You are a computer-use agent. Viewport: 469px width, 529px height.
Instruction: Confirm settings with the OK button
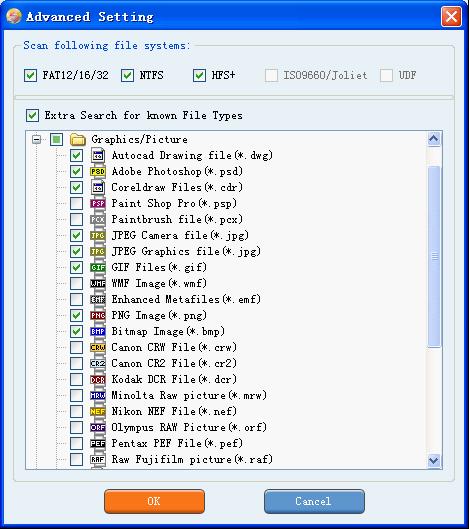[155, 501]
